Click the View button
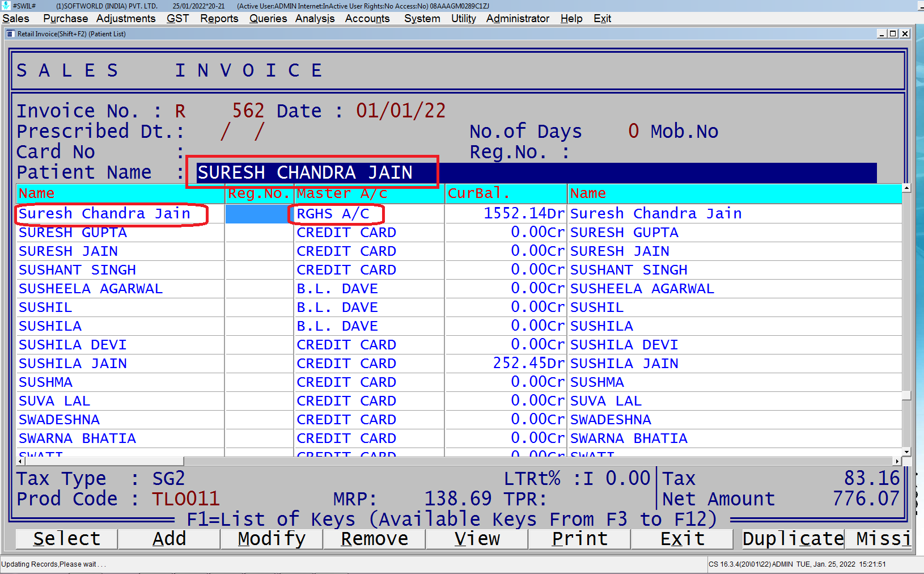Viewport: 924px width, 574px height. (x=477, y=539)
